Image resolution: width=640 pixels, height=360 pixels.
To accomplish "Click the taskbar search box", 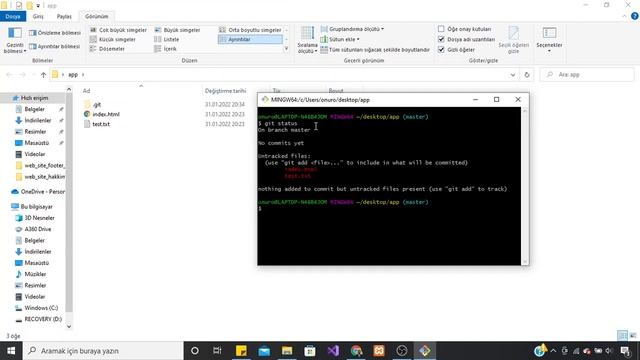I will (103, 351).
